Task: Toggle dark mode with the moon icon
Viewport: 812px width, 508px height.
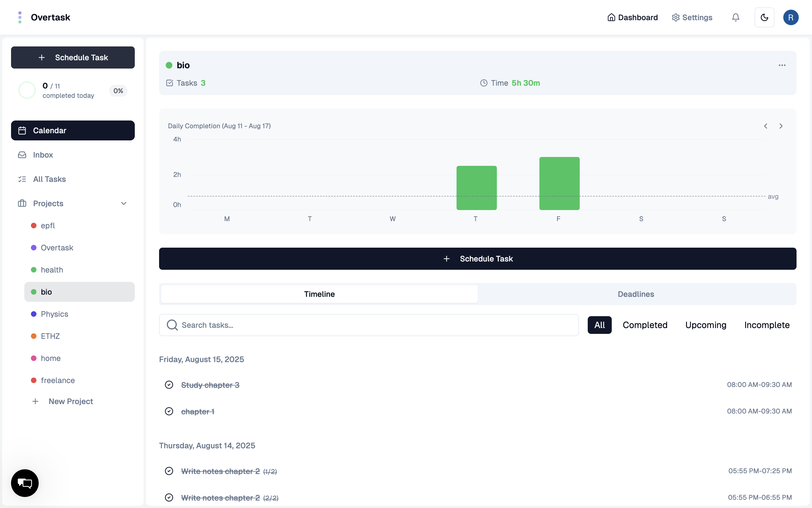Action: point(764,17)
